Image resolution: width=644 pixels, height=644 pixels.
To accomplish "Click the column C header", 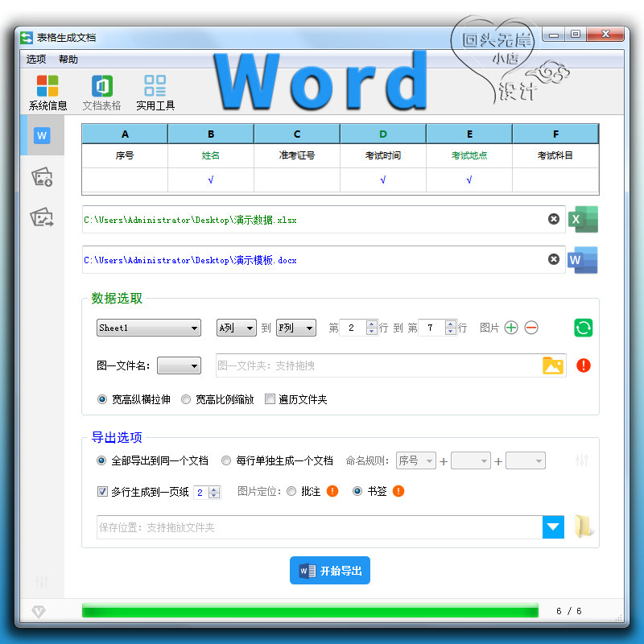I will coord(297,134).
